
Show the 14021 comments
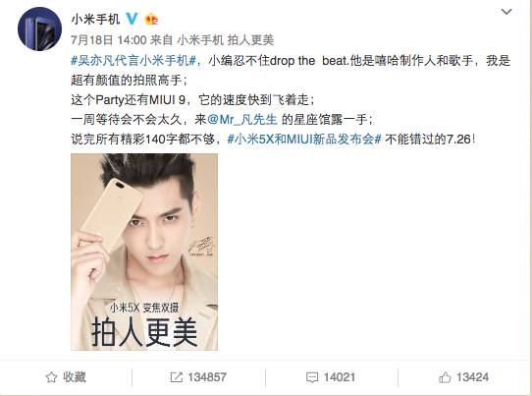(x=340, y=377)
